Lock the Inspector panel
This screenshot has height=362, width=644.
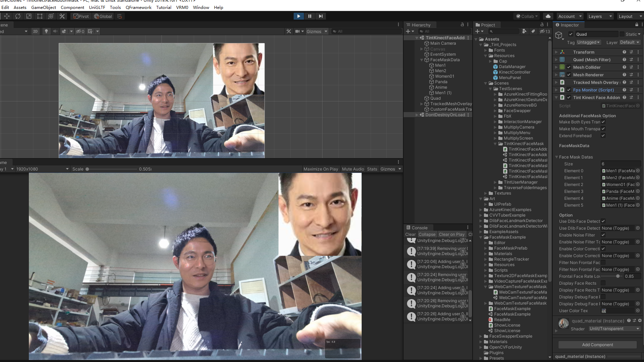pyautogui.click(x=636, y=25)
